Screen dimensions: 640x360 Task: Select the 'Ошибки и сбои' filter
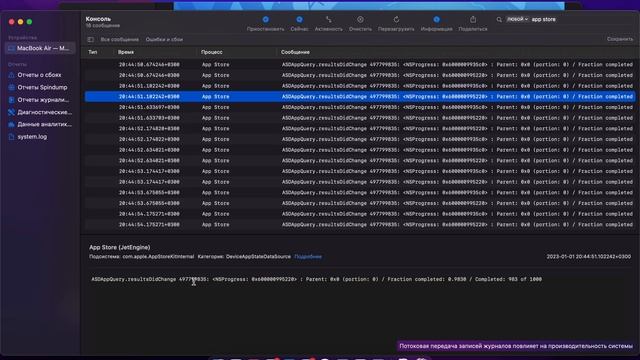coord(164,40)
